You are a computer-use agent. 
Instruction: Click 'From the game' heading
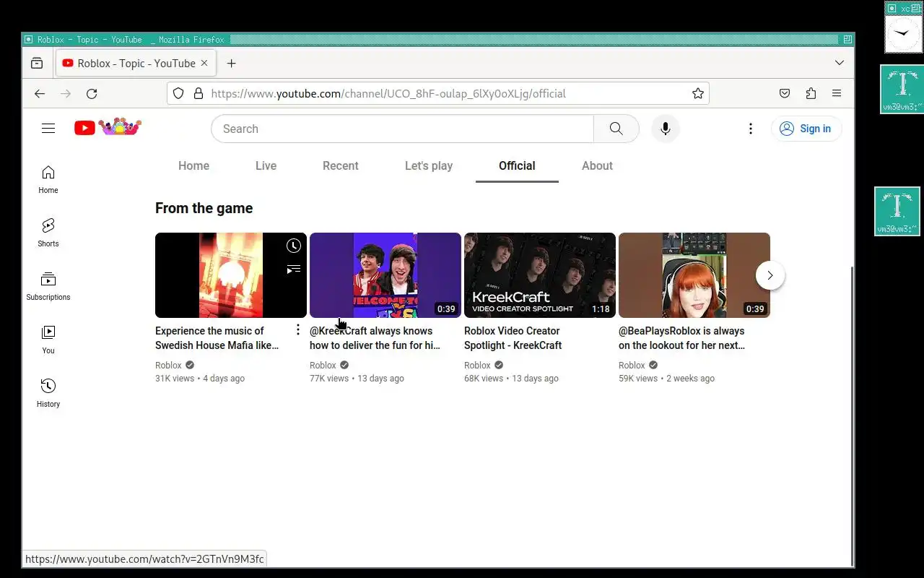(204, 208)
